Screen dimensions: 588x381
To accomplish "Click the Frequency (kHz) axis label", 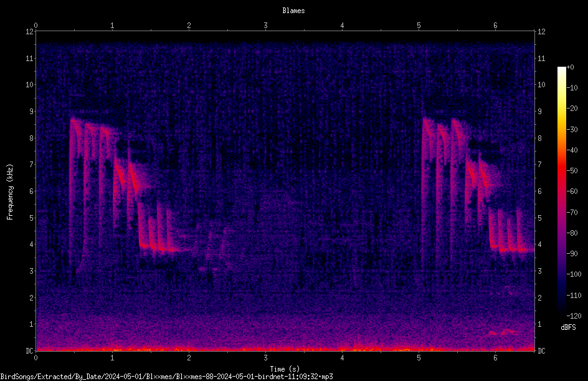I will (10, 191).
